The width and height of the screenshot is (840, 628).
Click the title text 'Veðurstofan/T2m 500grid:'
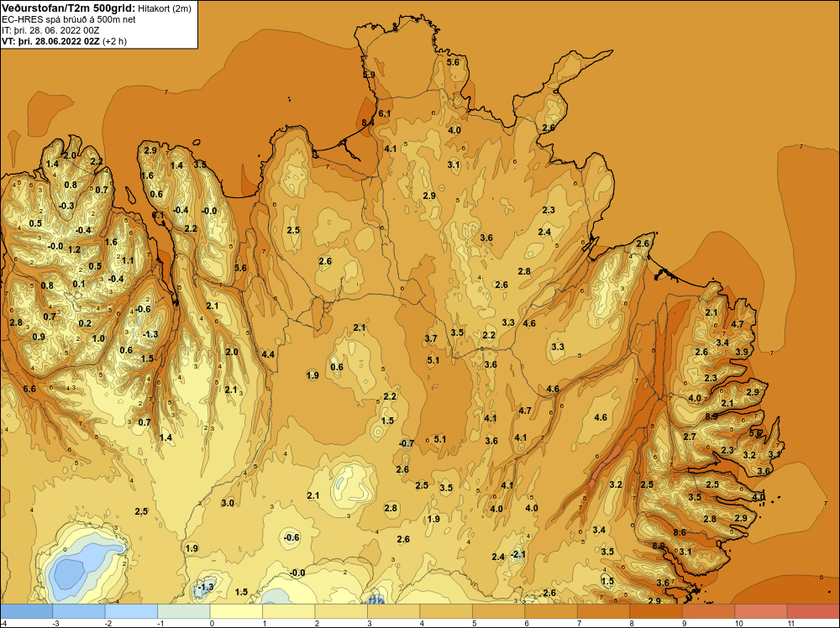click(x=69, y=8)
